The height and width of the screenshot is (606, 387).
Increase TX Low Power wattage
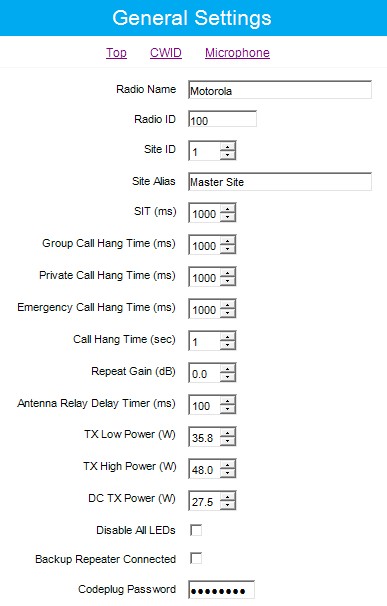[227, 433]
